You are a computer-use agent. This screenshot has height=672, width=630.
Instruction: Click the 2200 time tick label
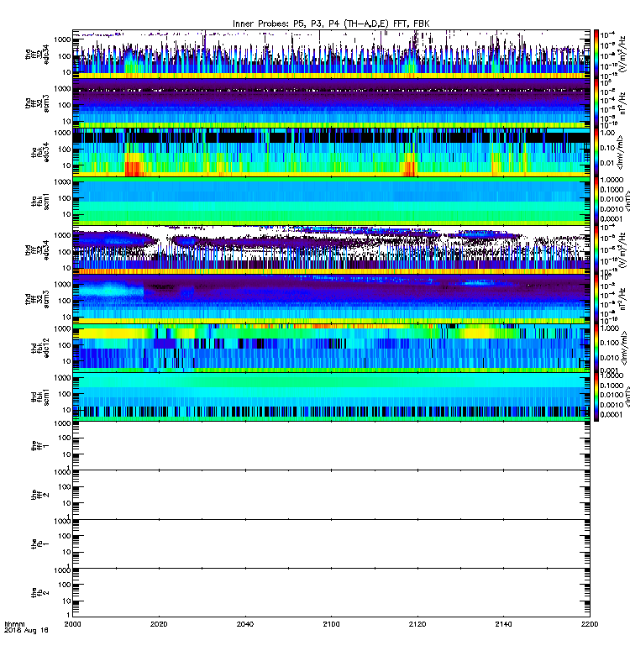(590, 624)
